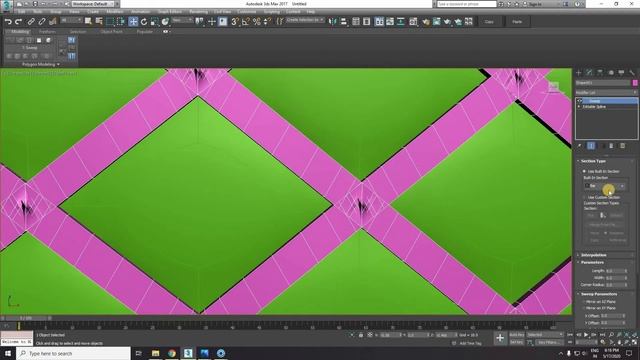Open the Workspace Default dropdown

(x=93, y=4)
